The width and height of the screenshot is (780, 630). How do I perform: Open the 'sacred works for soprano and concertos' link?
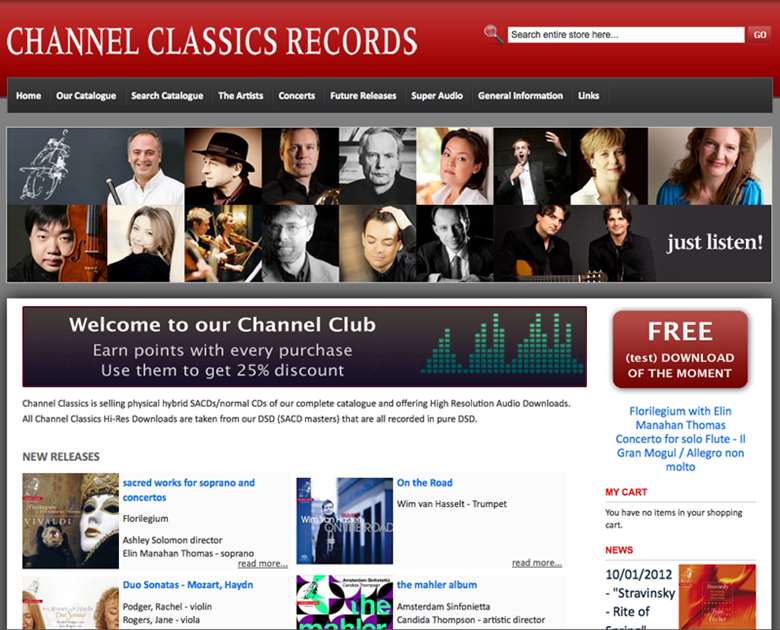point(189,490)
